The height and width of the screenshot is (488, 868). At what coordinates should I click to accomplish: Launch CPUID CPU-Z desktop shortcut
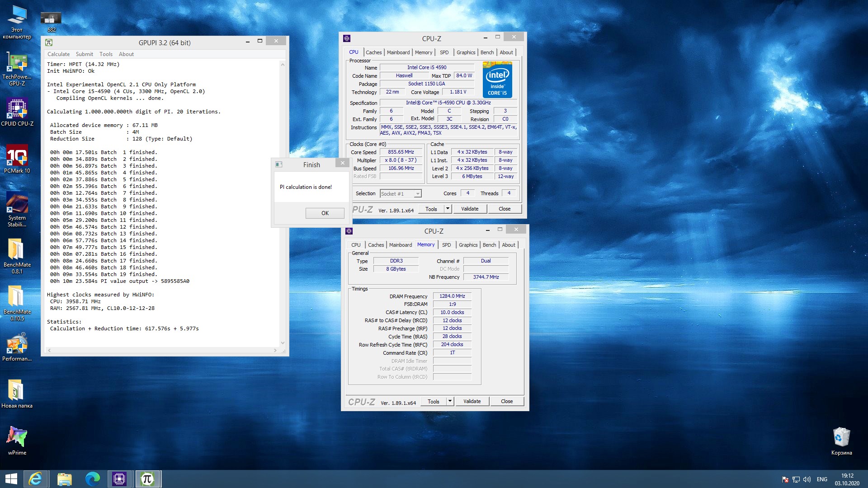pyautogui.click(x=17, y=112)
